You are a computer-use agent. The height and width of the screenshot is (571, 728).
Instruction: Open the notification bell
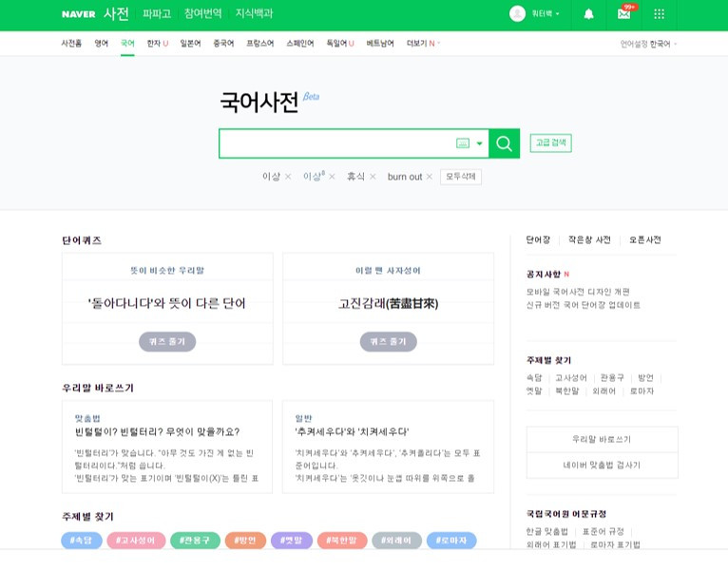click(588, 14)
